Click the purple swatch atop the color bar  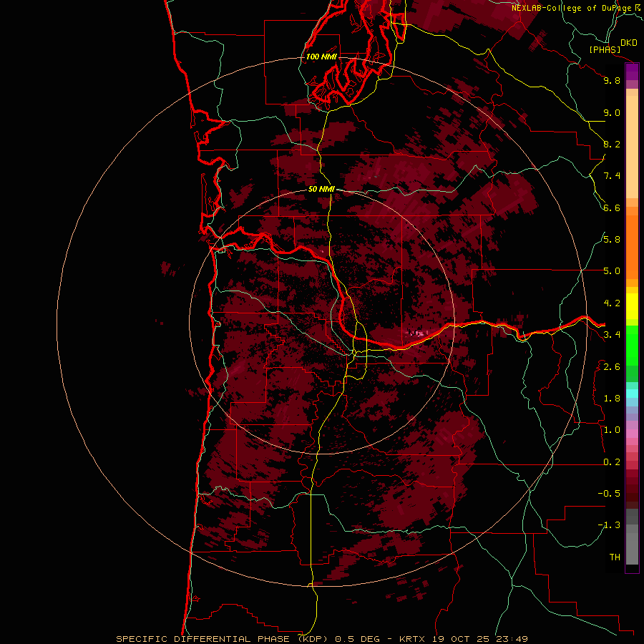(632, 72)
